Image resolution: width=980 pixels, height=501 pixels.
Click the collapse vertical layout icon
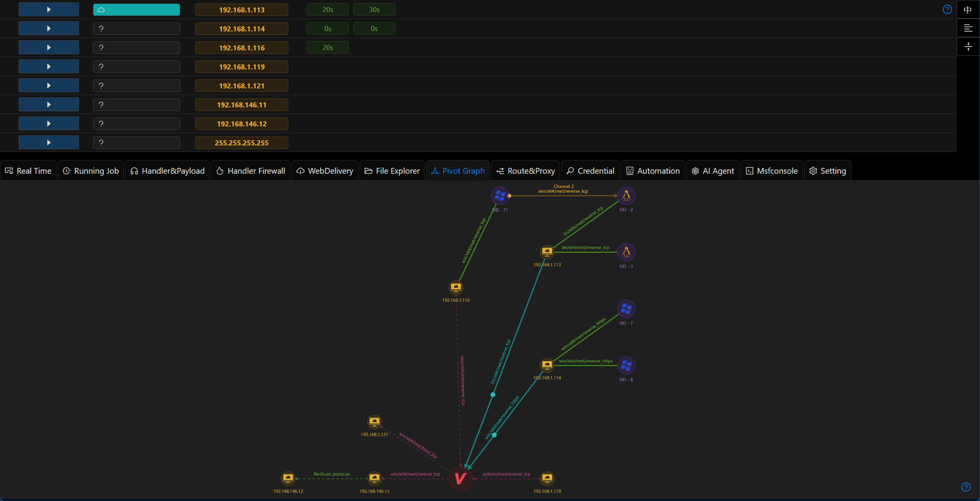[968, 47]
